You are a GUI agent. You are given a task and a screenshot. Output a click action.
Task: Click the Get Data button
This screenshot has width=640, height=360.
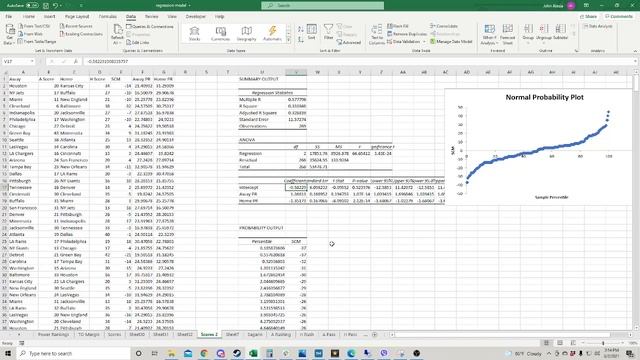click(x=9, y=34)
